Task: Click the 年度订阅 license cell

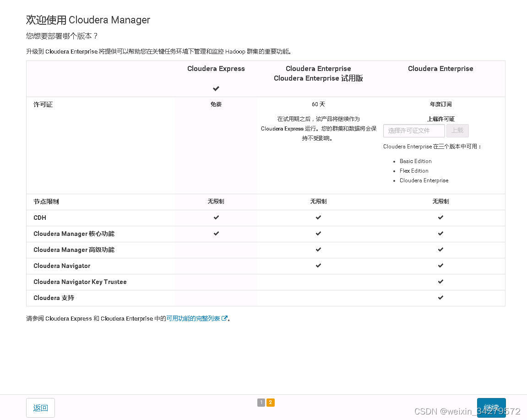Action: (440, 104)
